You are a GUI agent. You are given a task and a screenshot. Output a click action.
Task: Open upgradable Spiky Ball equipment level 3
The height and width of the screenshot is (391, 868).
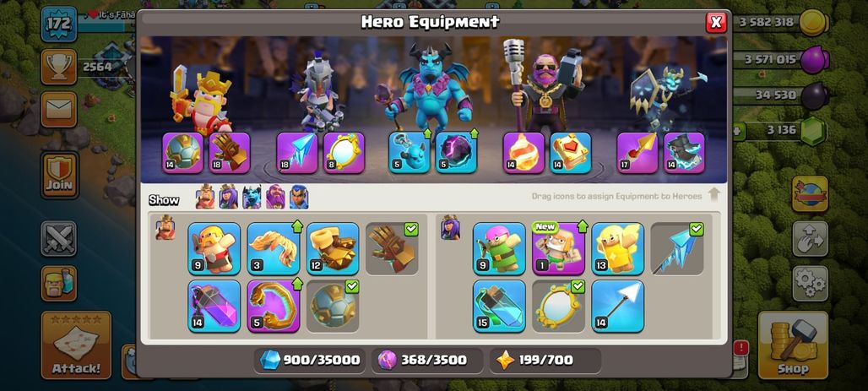pyautogui.click(x=274, y=248)
